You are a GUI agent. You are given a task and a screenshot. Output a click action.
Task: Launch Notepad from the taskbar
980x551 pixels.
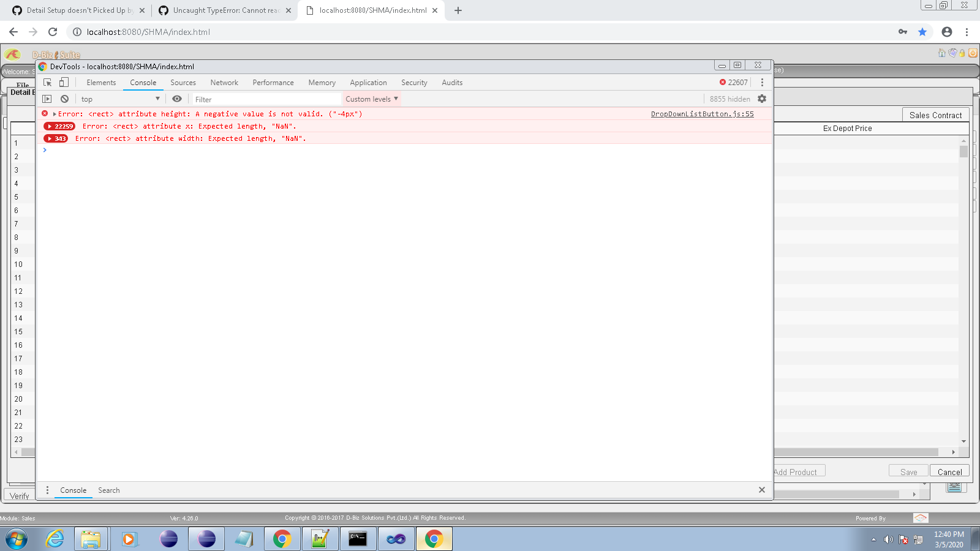(x=244, y=539)
